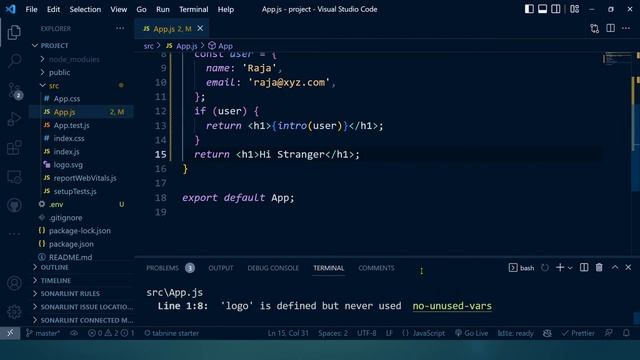640x360 pixels.
Task: Click the Copilot-like icon near Prettier status
Action: point(547,333)
